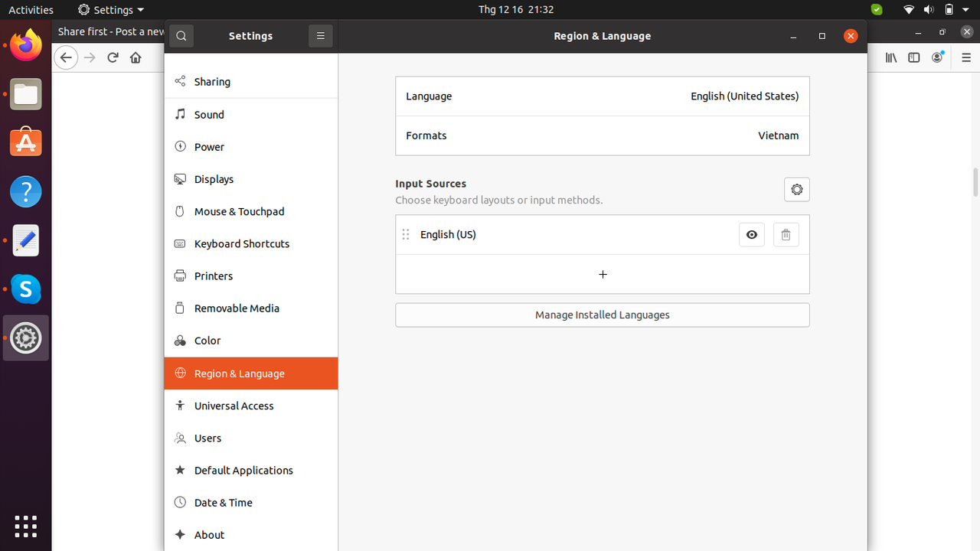This screenshot has width=980, height=551.
Task: Open the Firefox account icon
Action: pyautogui.click(x=938, y=57)
